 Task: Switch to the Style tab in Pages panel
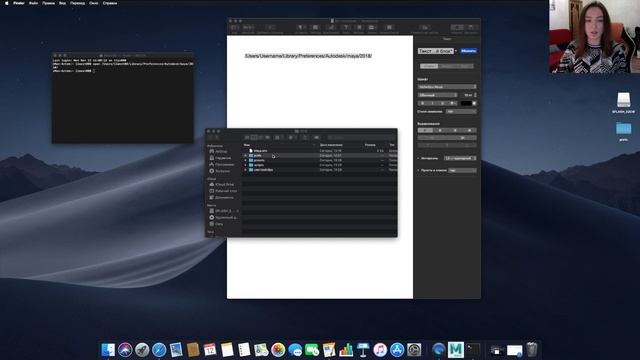[x=429, y=66]
